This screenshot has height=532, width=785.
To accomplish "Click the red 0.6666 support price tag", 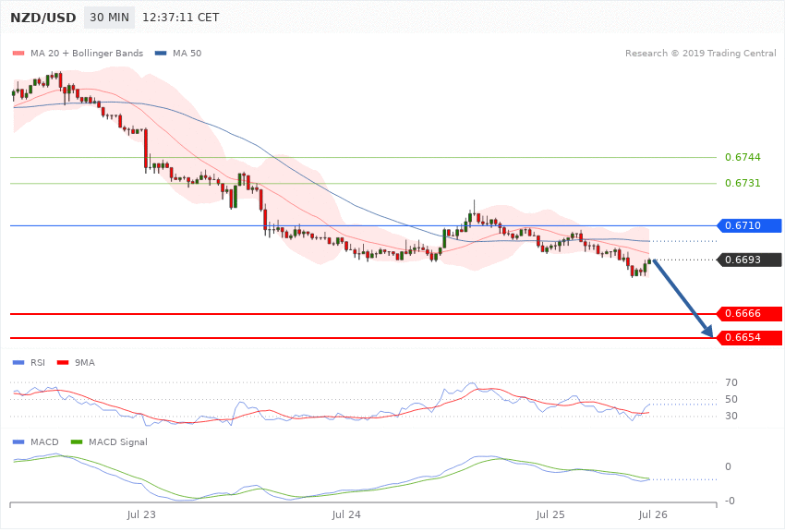I will [x=750, y=314].
